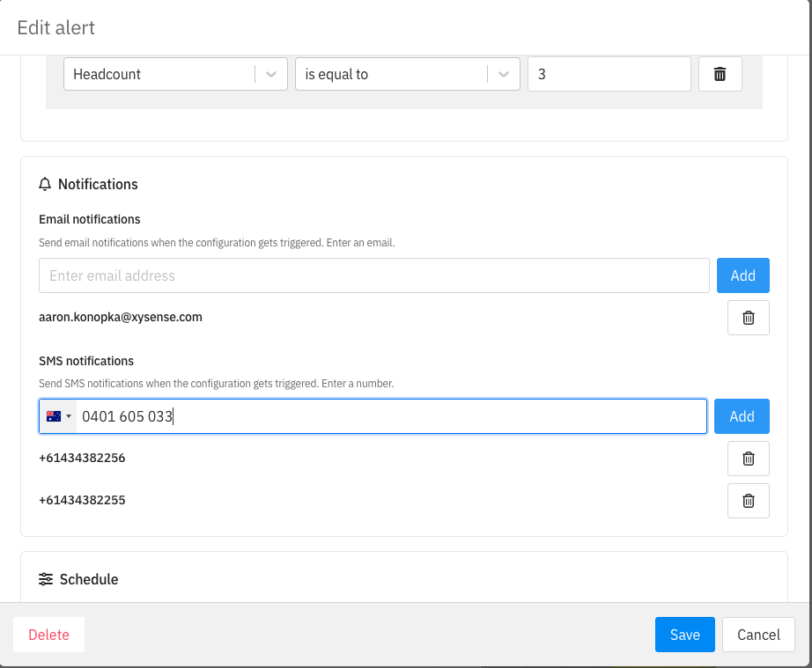Open the Australian flag country selector

pyautogui.click(x=58, y=416)
